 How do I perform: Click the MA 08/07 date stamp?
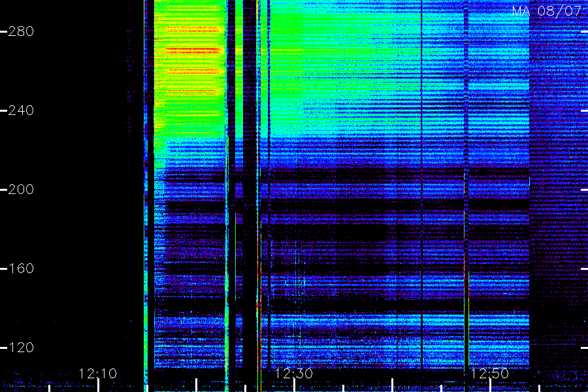tap(547, 11)
